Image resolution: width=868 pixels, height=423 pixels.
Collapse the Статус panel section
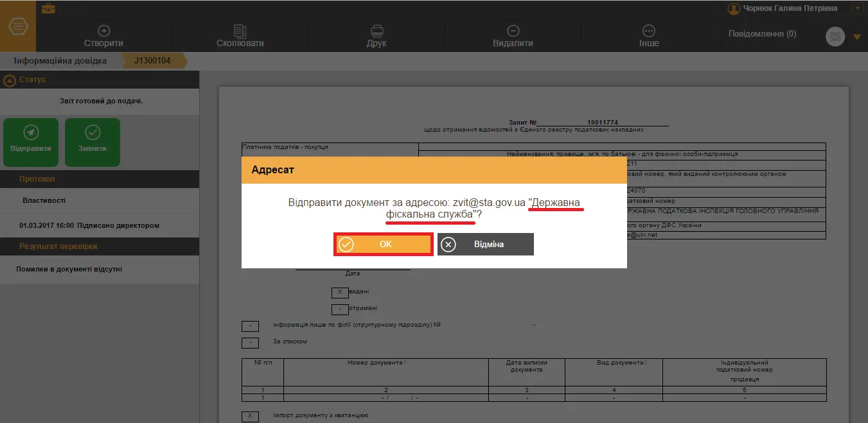[9, 81]
